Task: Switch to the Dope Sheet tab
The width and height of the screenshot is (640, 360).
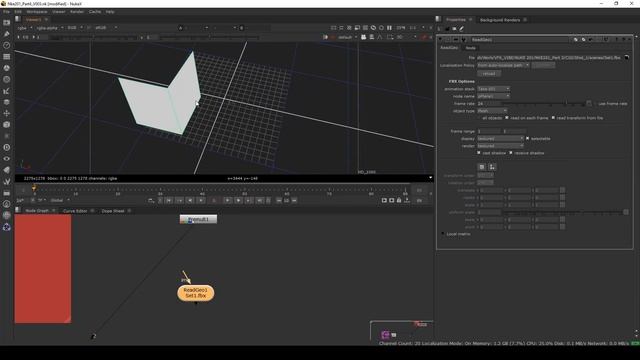Action: tap(113, 211)
